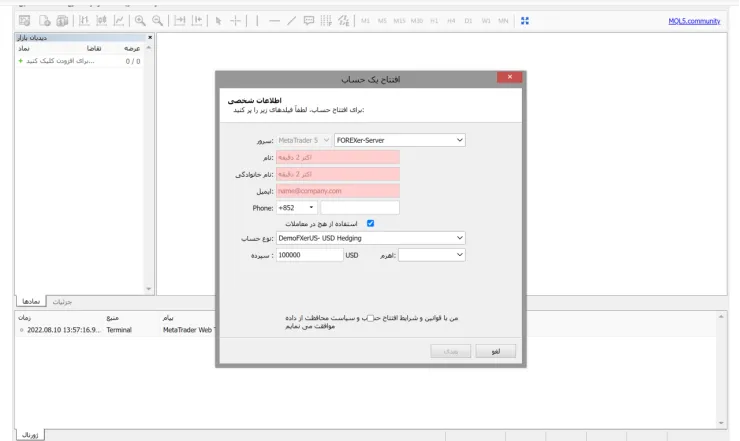Select the Elliott wave objects tool
The image size is (740, 441).
(344, 21)
